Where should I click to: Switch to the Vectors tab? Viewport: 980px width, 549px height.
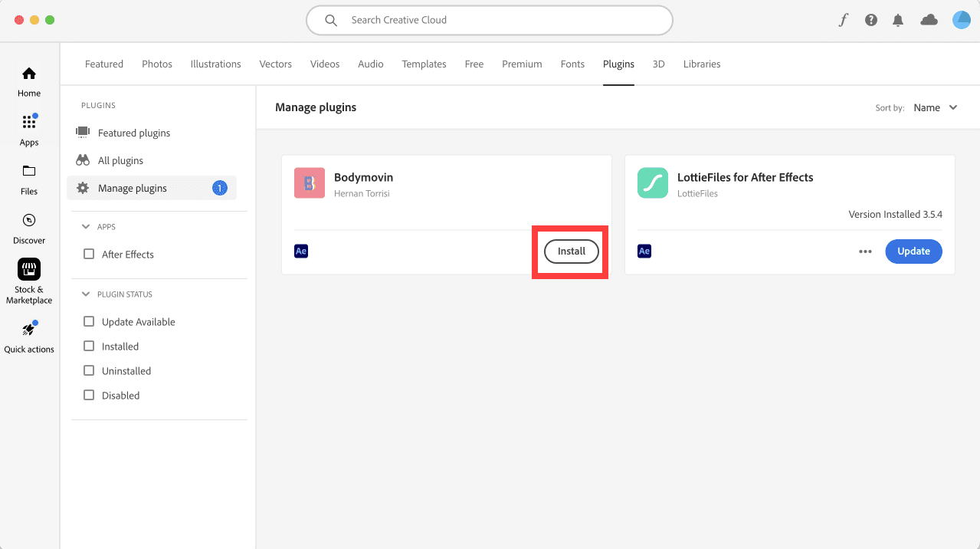pyautogui.click(x=276, y=64)
